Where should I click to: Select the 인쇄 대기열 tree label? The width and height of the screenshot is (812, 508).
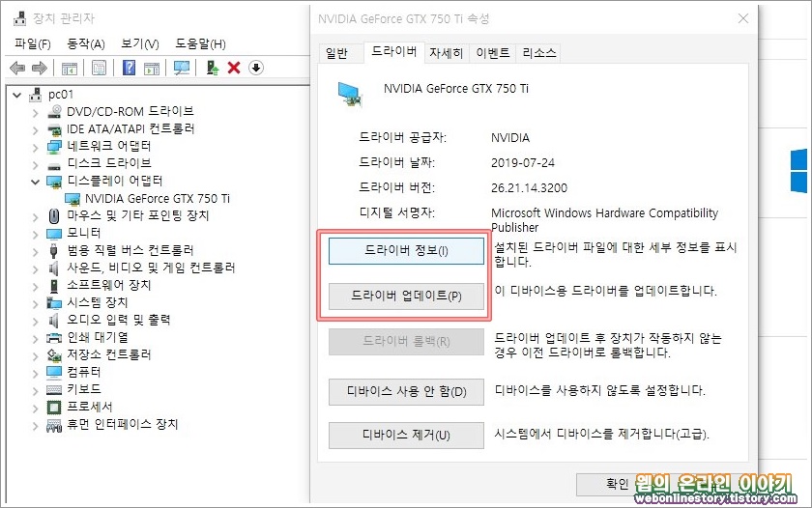click(98, 338)
